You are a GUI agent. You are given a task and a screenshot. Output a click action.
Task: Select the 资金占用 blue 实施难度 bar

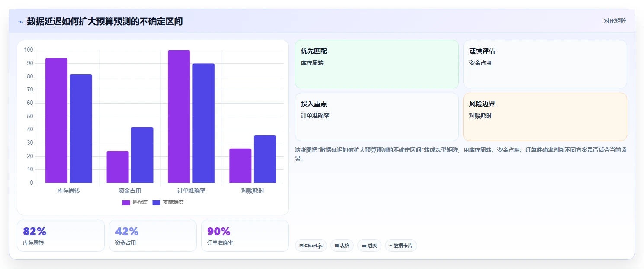(142, 155)
